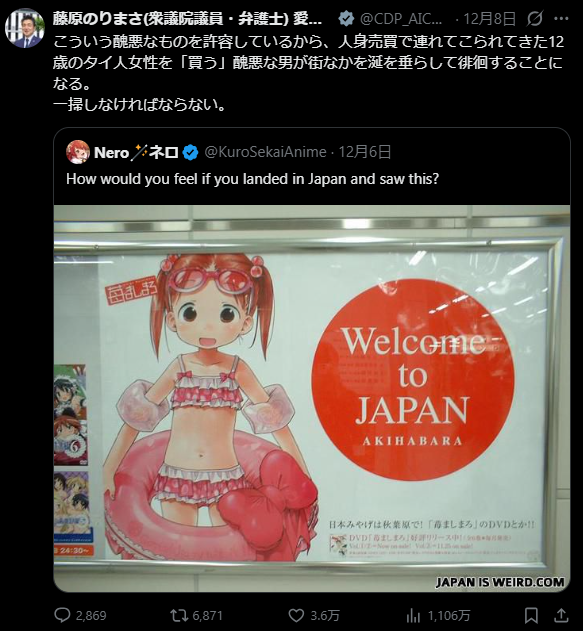Click the 12月8日 post timestamp
Screen dimensions: 583x631
490,19
